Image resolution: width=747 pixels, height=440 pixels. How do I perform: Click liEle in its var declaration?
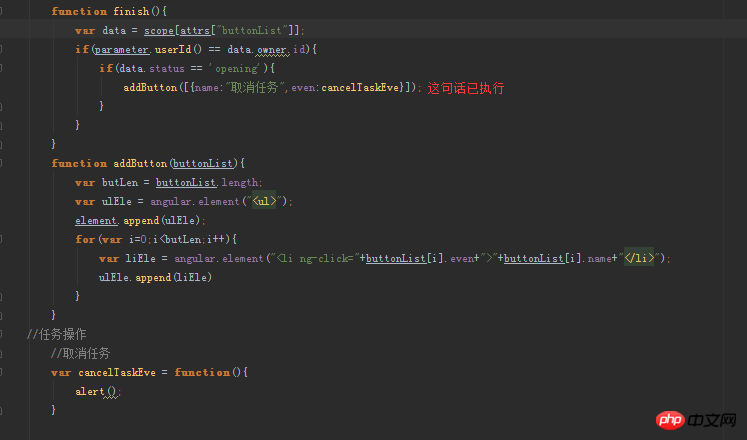click(141, 259)
